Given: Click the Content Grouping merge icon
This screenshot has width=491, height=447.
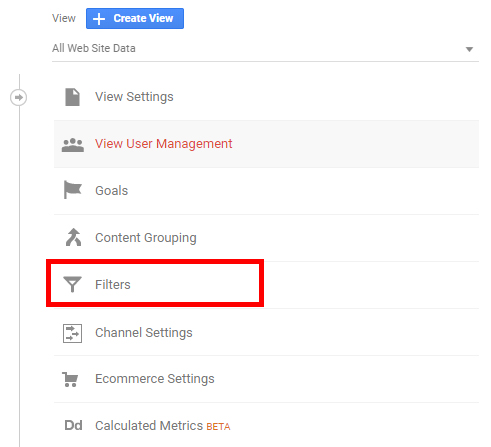Looking at the screenshot, I should coord(73,237).
